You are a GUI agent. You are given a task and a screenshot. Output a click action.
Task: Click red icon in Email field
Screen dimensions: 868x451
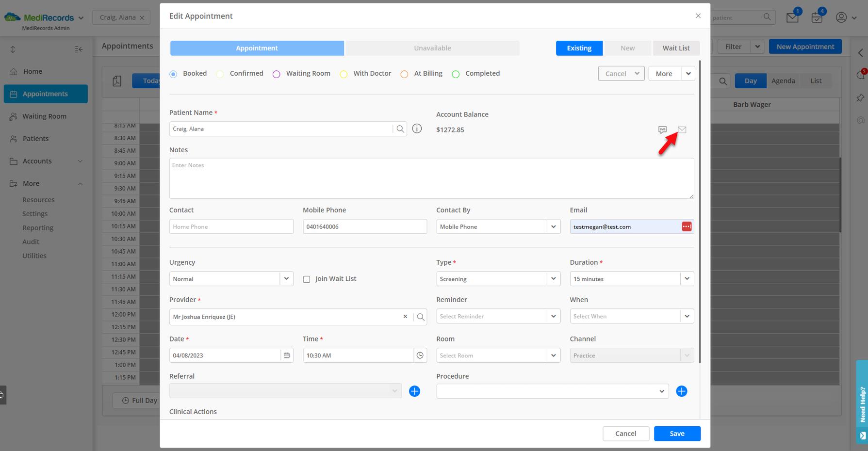[687, 226]
